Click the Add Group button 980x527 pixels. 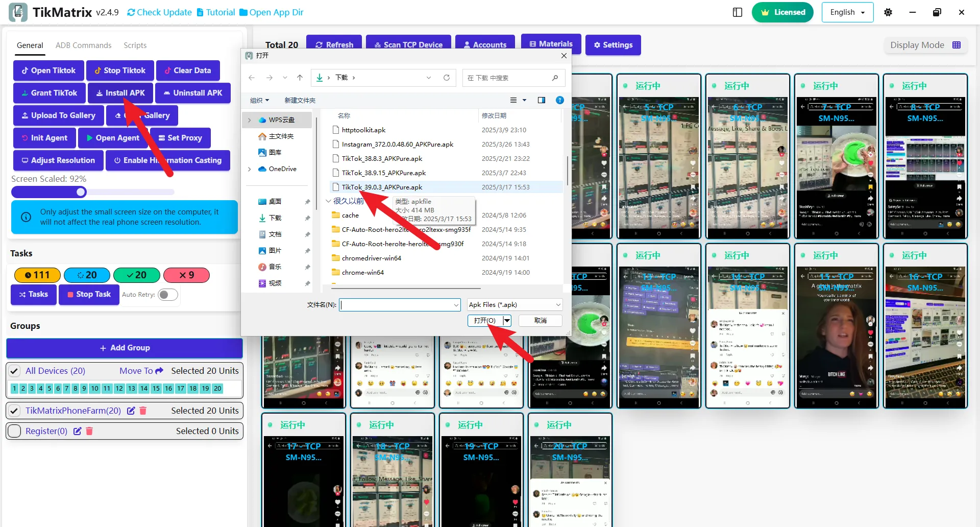point(125,348)
